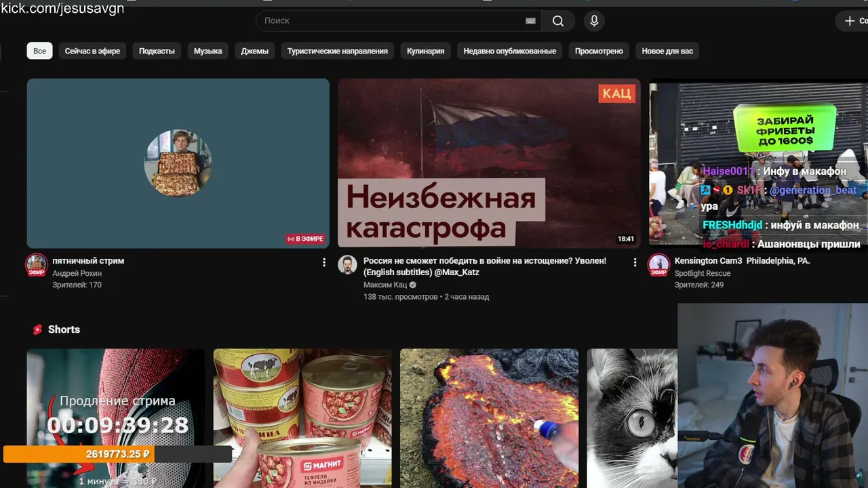Filter by "Туристические направления"
The width and height of the screenshot is (868, 488).
[x=338, y=51]
